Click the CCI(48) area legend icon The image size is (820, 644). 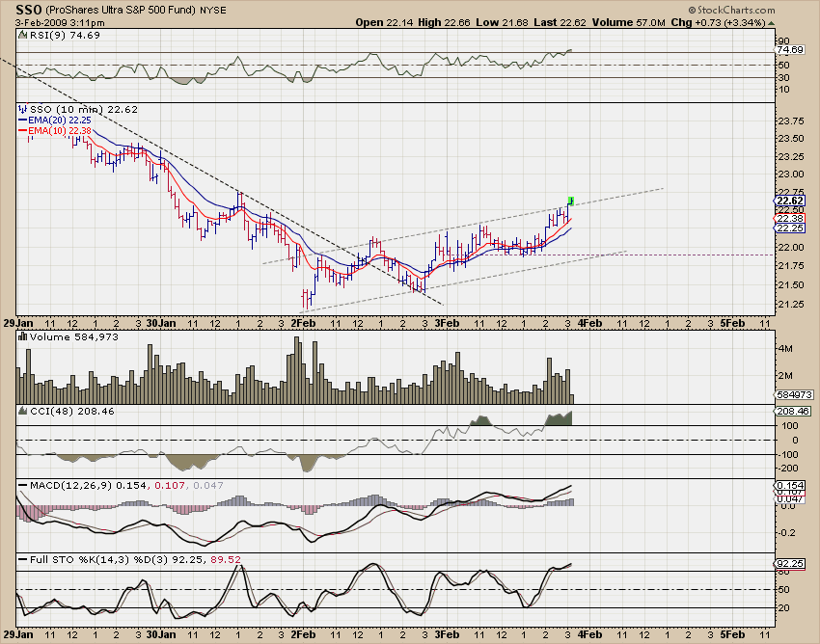tap(22, 411)
